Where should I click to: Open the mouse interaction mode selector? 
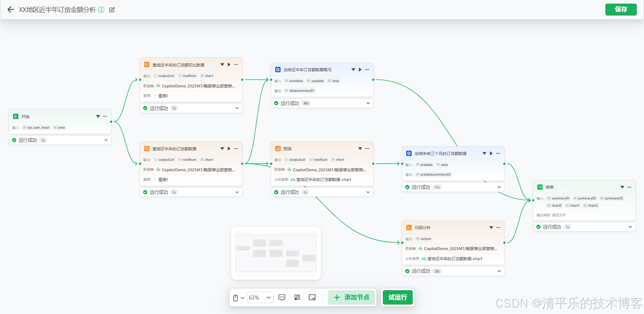coord(238,298)
